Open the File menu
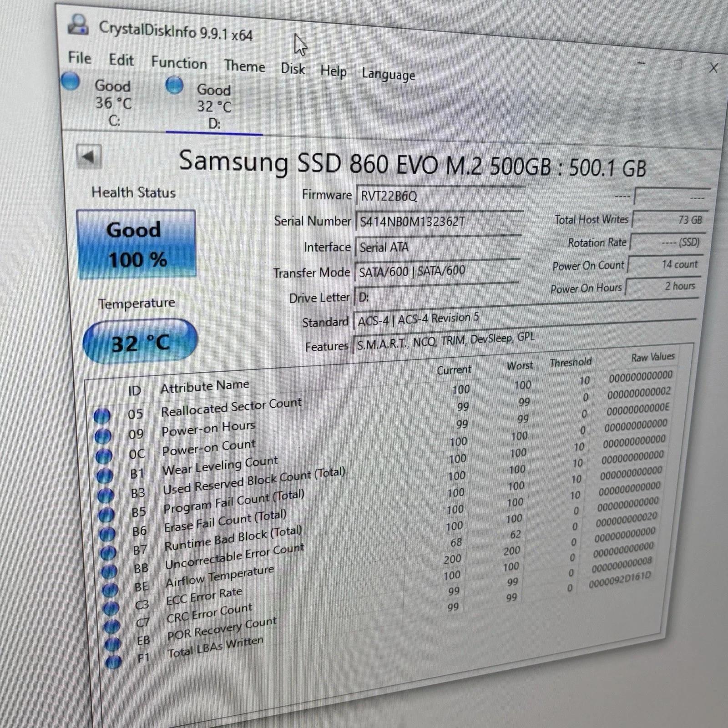The image size is (728, 728). [80, 58]
